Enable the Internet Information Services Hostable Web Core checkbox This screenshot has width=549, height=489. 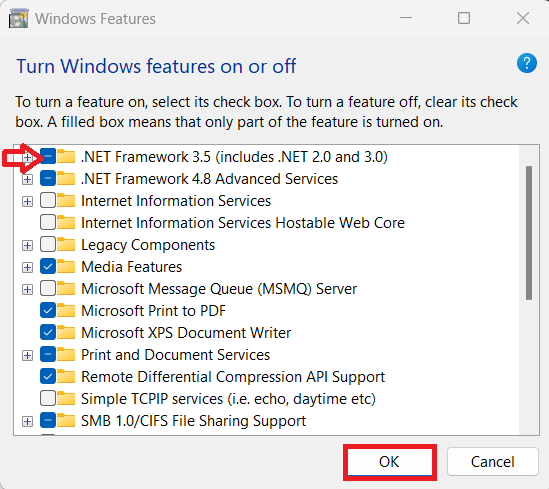[48, 223]
